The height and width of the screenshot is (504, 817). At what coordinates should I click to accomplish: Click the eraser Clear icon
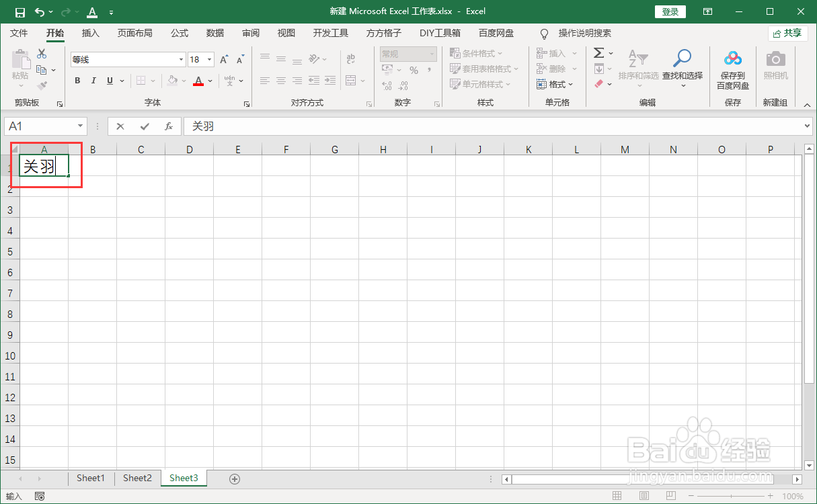pos(598,84)
